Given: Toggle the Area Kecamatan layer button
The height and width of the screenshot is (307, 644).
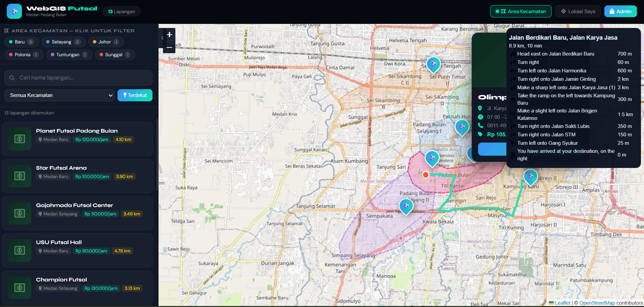Looking at the screenshot, I should pyautogui.click(x=521, y=11).
